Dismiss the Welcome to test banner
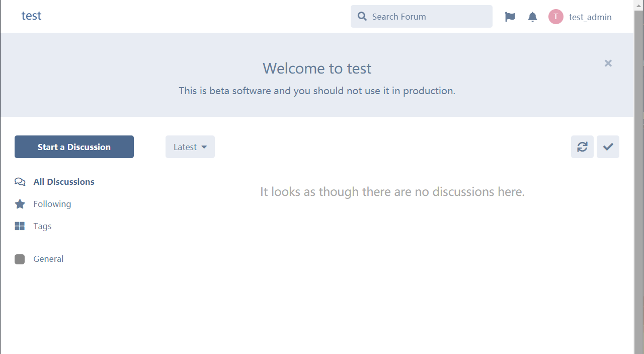 coord(608,63)
